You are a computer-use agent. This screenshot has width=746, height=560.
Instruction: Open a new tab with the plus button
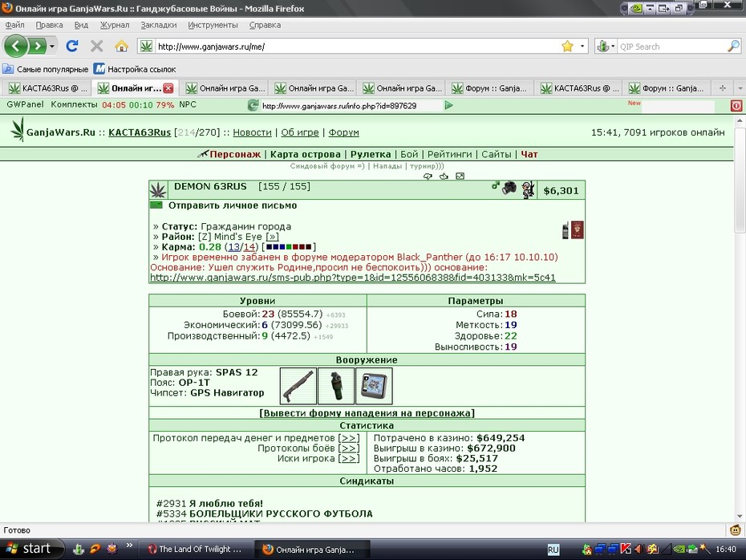tap(722, 88)
